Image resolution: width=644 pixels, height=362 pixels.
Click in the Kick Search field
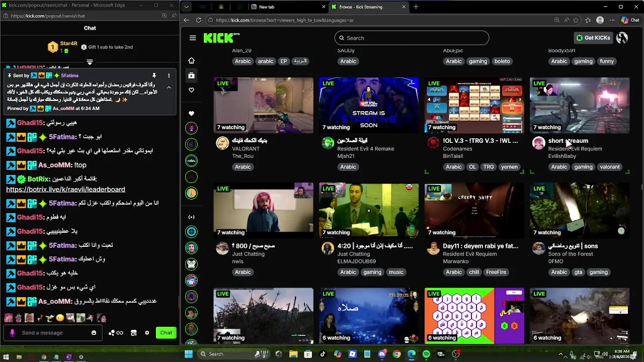pos(412,38)
